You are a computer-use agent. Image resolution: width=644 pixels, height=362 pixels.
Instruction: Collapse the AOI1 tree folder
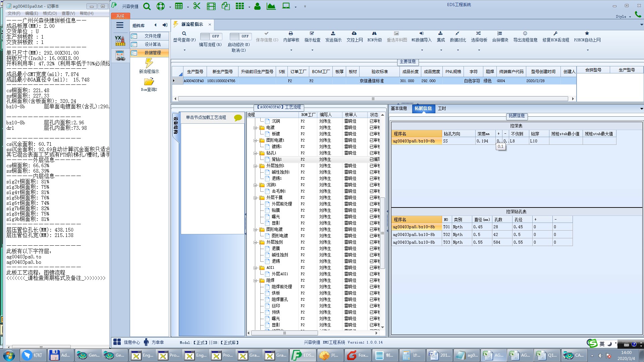click(x=256, y=268)
